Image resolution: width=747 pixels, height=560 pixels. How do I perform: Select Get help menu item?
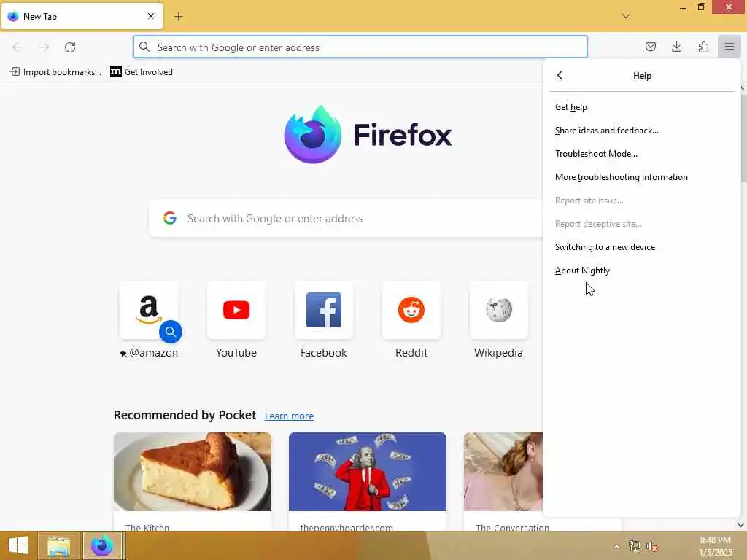[641, 107]
